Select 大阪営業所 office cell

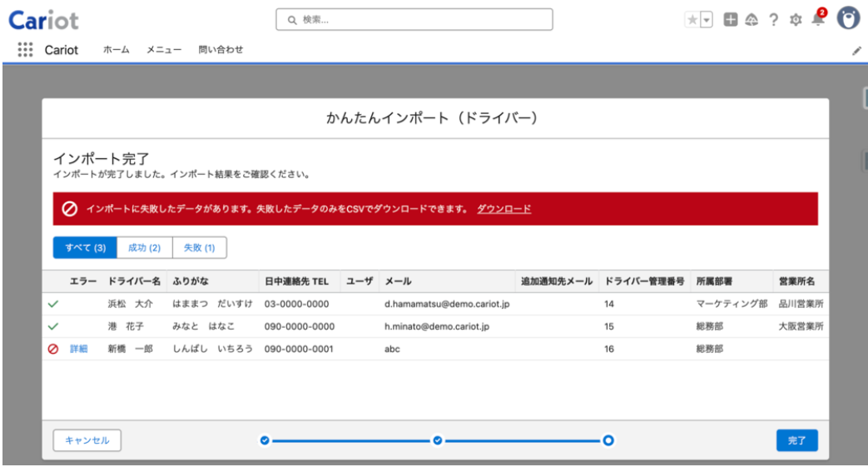point(801,326)
